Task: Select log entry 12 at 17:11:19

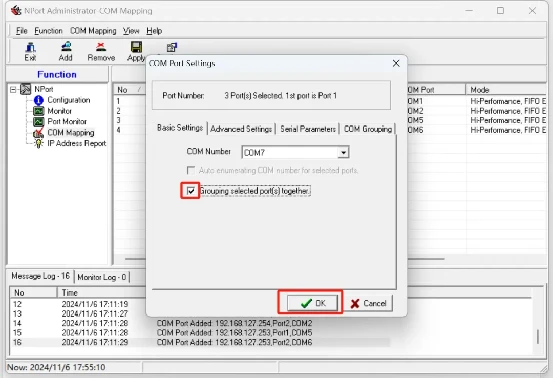Action: click(78, 304)
